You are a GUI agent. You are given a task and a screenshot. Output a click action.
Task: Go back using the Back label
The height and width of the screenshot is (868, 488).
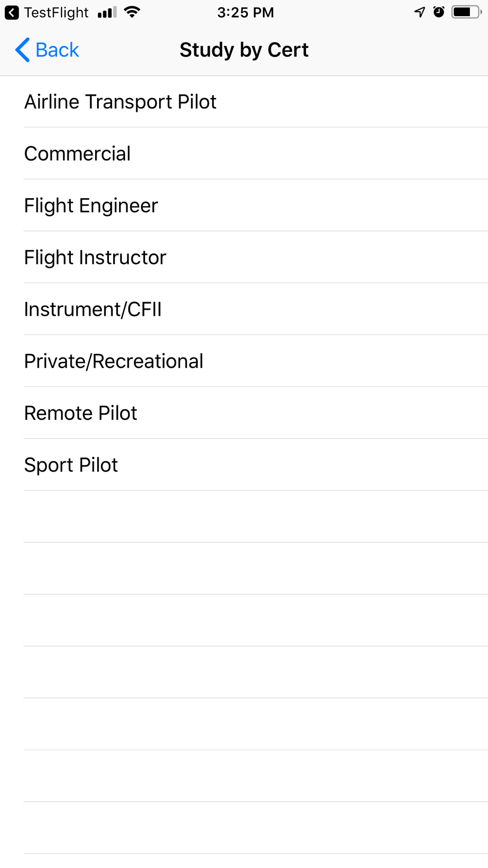point(57,50)
